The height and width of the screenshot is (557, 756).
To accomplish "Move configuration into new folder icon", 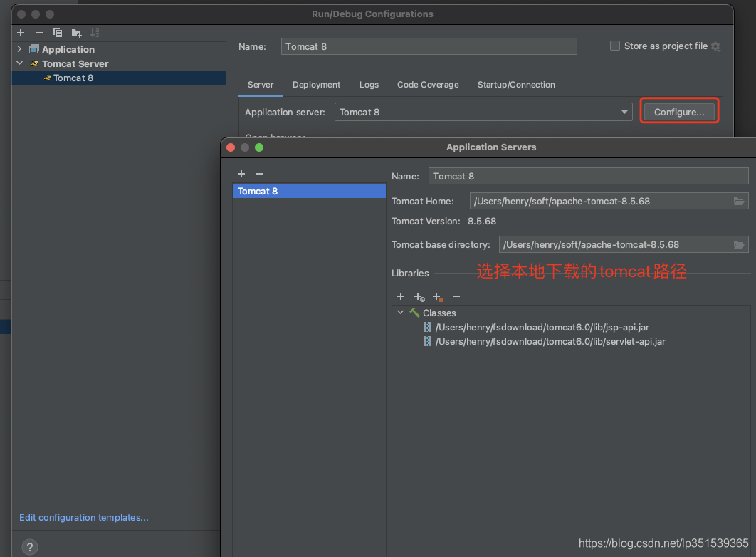I will (76, 33).
